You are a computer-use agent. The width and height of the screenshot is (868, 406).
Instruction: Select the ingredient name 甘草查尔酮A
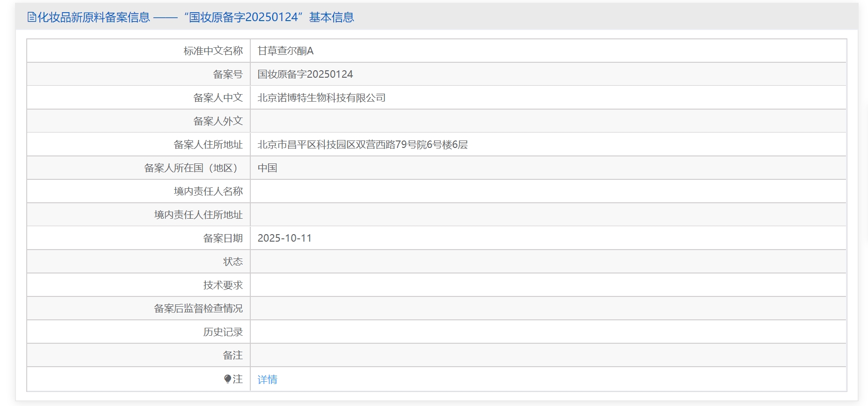tap(285, 51)
